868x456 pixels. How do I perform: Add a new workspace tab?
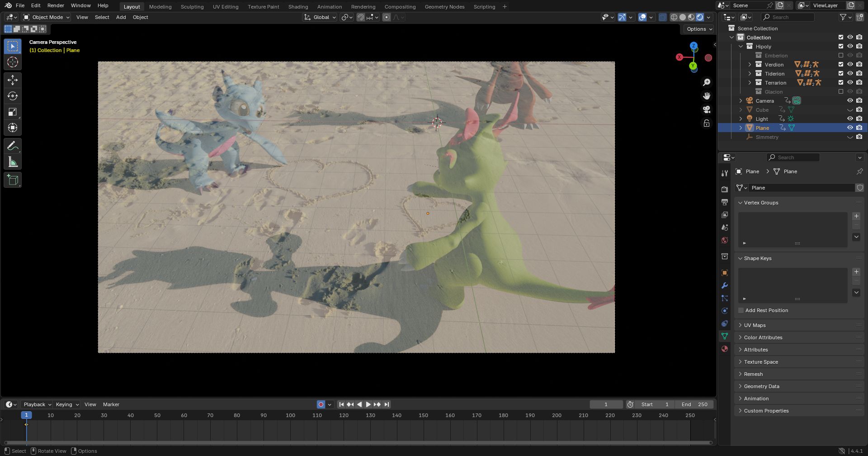505,7
